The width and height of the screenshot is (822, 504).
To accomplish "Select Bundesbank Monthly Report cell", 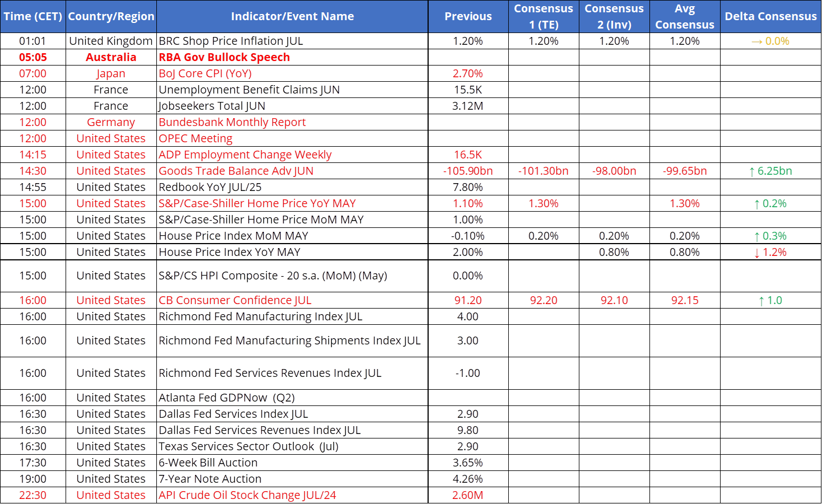I will click(x=292, y=122).
